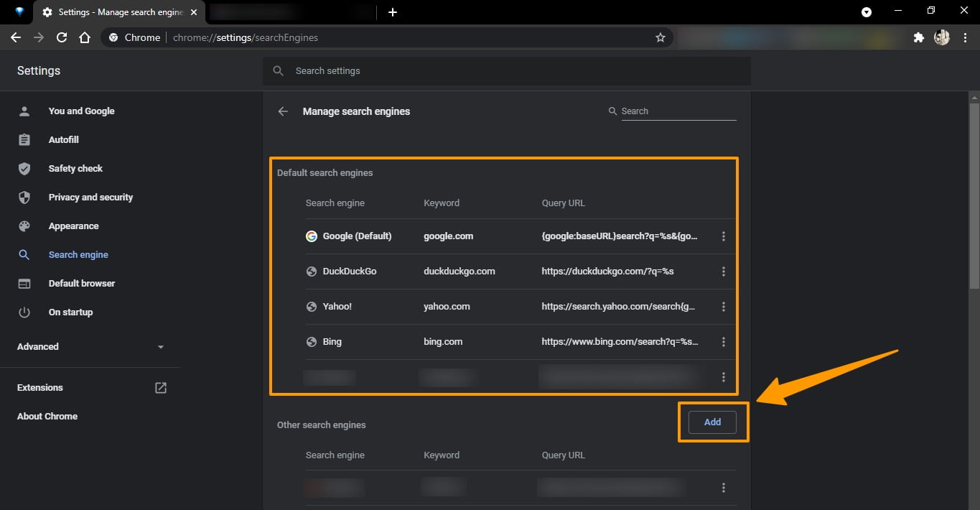
Task: Click the address bar URL chrome://settings/searchEngines
Action: [x=246, y=37]
